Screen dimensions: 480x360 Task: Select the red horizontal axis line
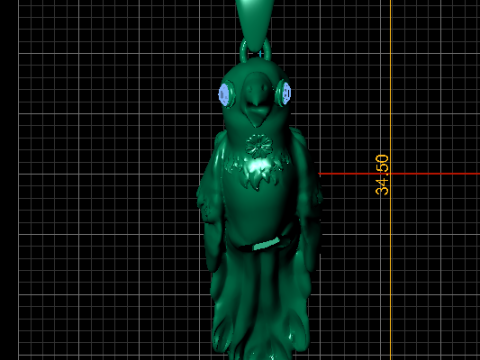point(399,174)
